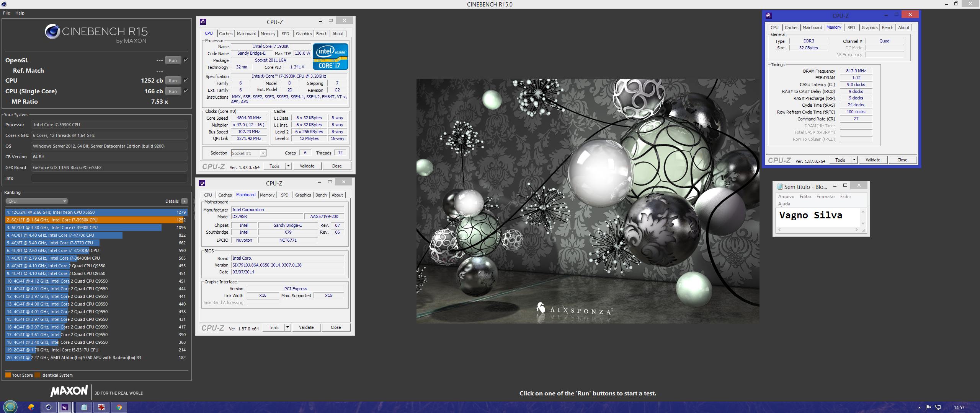Click Validate in the Mainboard CPU-Z window
This screenshot has height=413, width=980.
306,327
